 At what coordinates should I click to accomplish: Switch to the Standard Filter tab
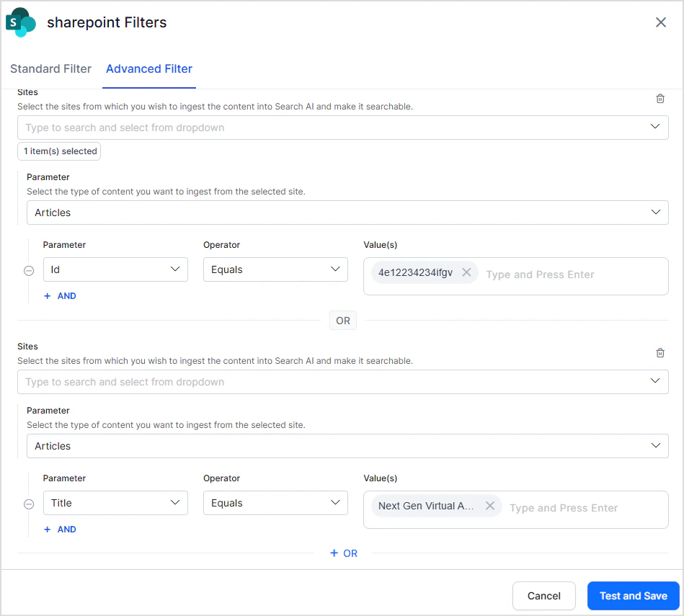pos(50,69)
